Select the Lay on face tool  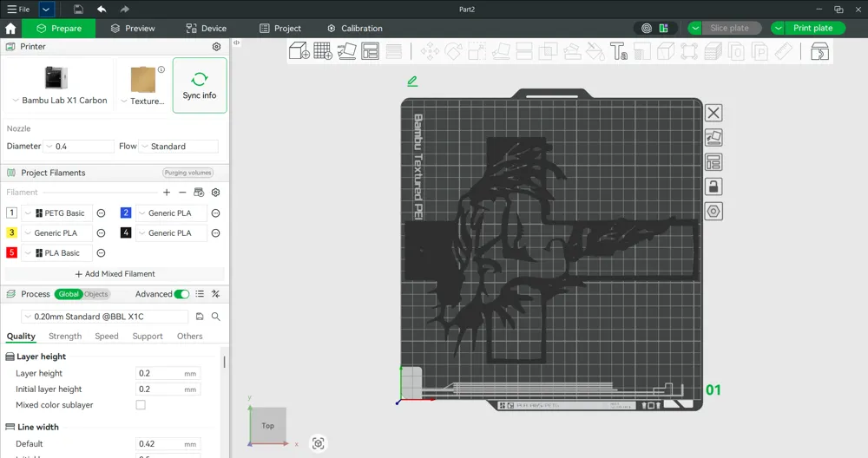pyautogui.click(x=501, y=51)
